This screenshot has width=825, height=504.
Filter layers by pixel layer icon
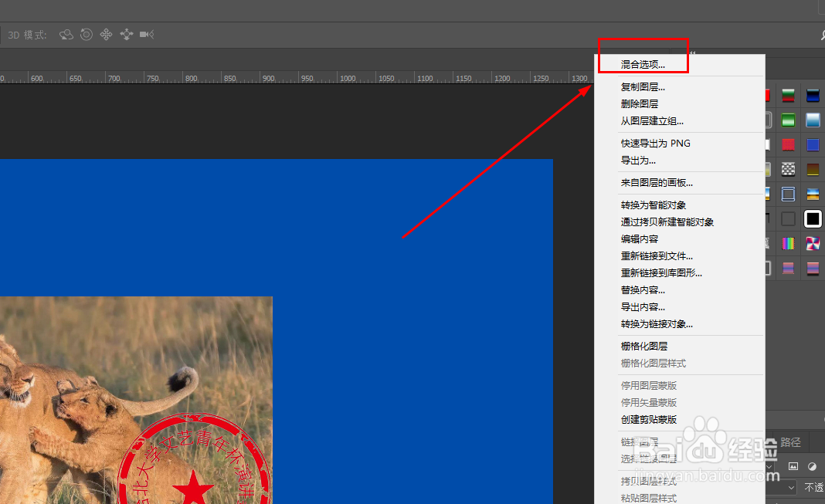tap(793, 466)
